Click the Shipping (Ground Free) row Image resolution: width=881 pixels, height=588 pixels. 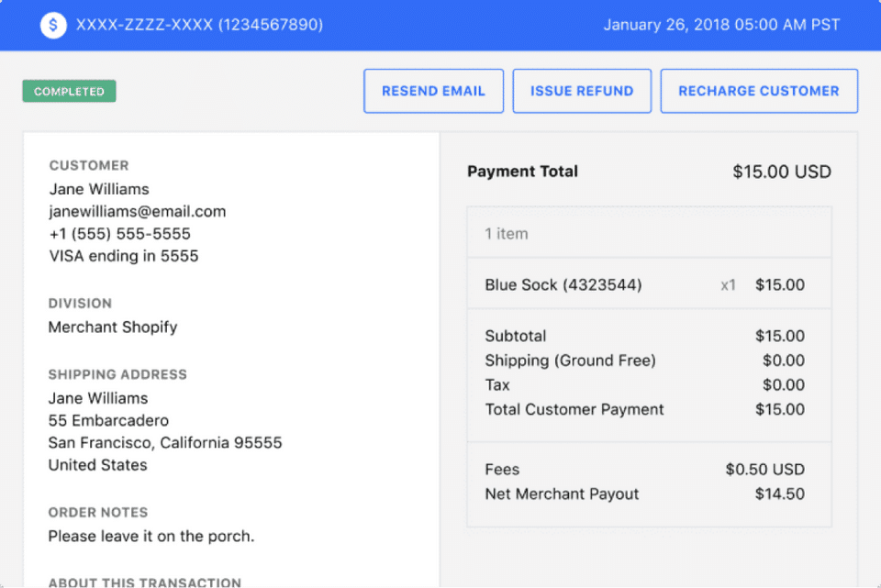[570, 361]
